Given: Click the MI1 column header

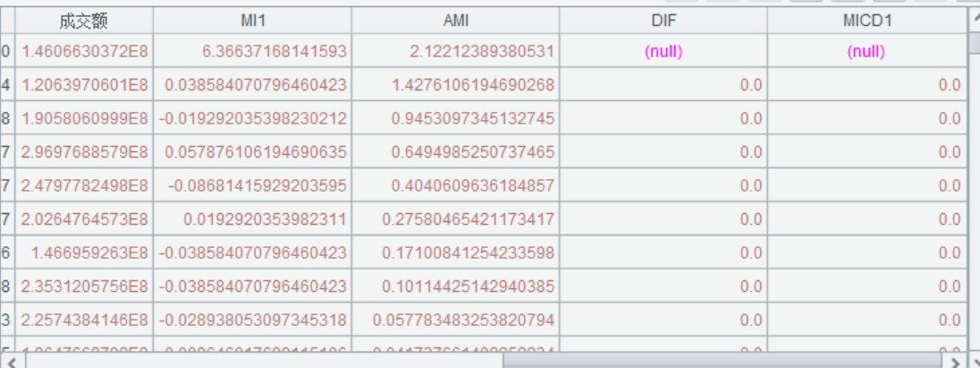Looking at the screenshot, I should 252,21.
